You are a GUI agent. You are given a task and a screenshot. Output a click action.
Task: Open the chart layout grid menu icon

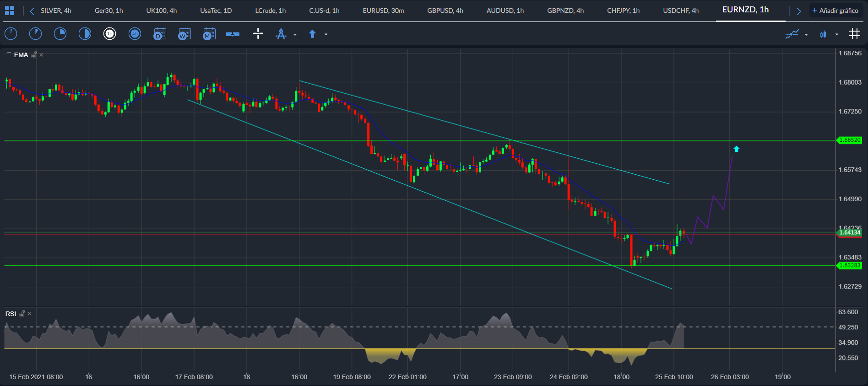coord(10,11)
